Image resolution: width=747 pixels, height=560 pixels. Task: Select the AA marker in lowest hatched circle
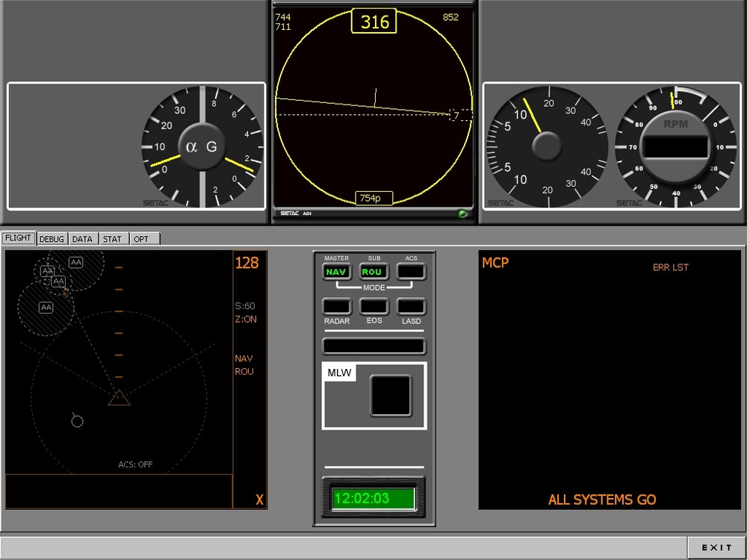click(46, 308)
